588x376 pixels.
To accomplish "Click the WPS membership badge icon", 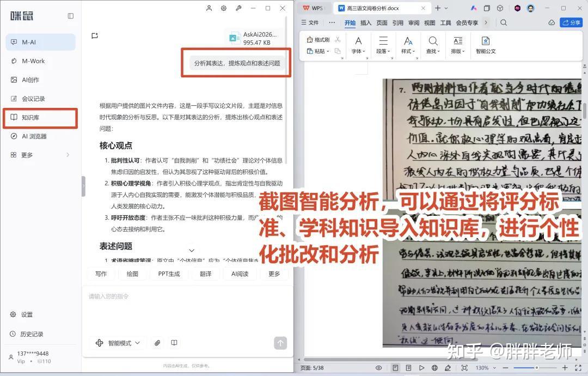I will (x=518, y=8).
